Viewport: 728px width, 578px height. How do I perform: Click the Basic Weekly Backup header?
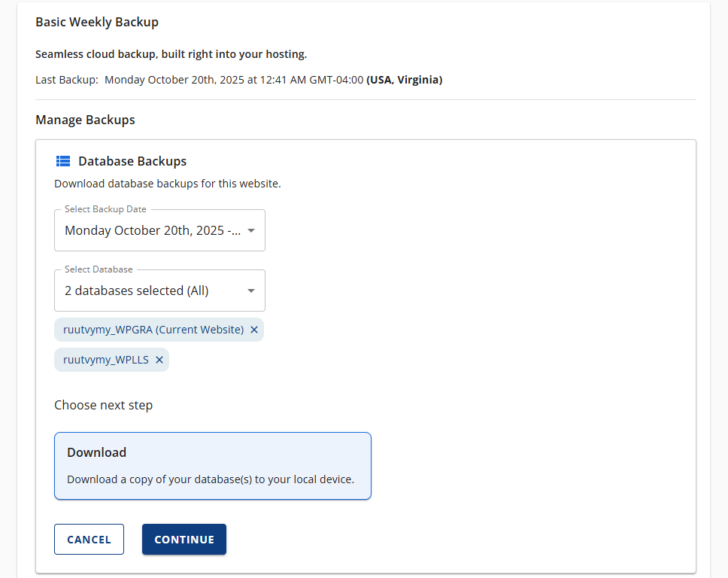97,22
